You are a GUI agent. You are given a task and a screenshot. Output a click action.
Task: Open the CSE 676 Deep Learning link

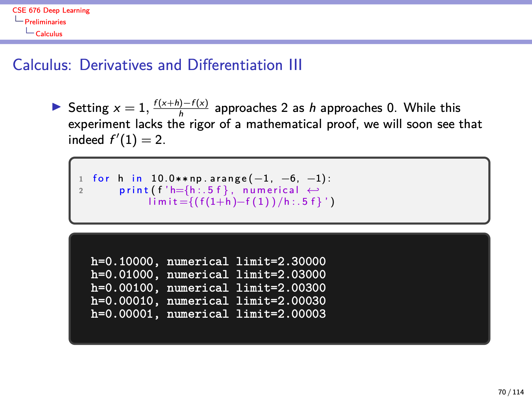(x=51, y=10)
